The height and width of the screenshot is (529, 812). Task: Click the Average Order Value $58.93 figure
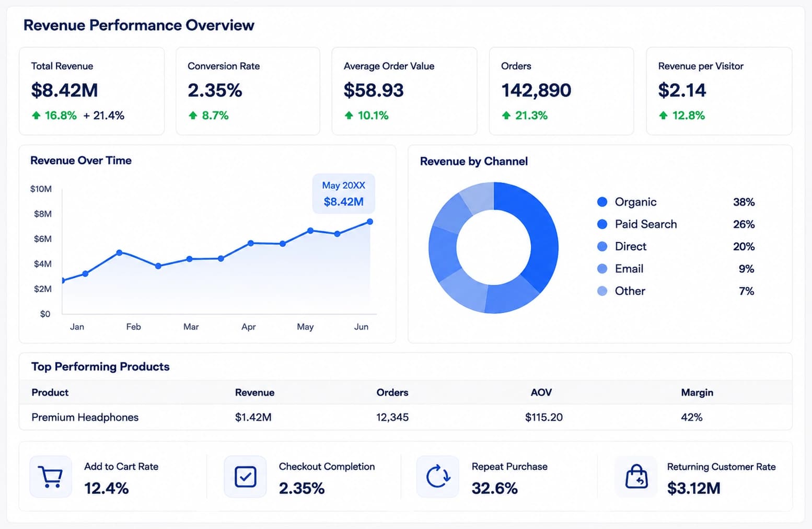(x=374, y=90)
